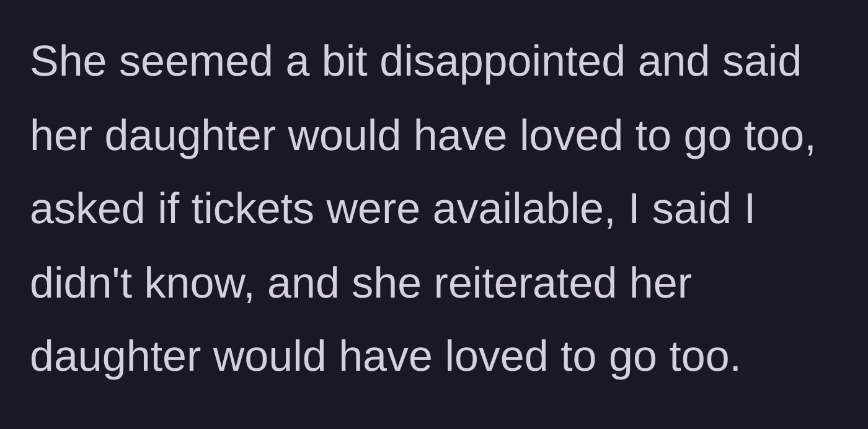
Task: Click the word "asked" in third line
Action: pyautogui.click(x=87, y=209)
